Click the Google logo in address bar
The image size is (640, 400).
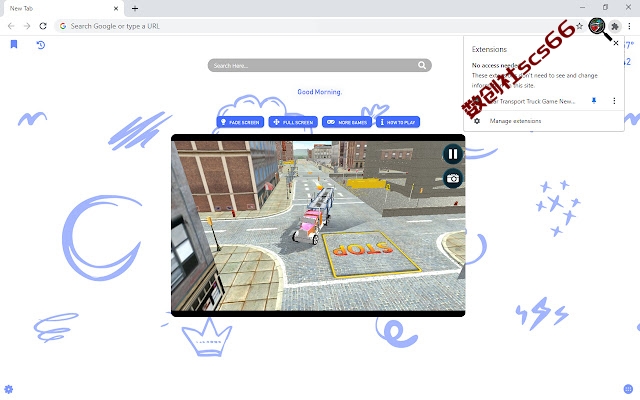point(63,26)
